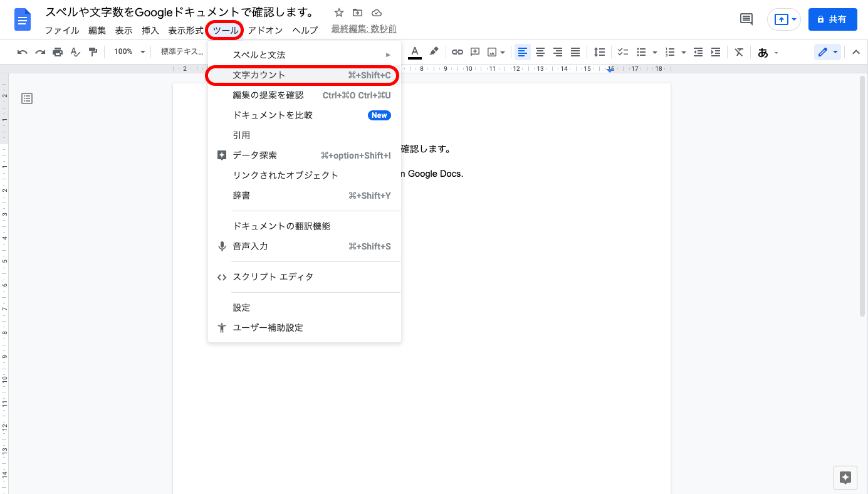Click the ツール menu
Image resolution: width=868 pixels, height=494 pixels.
point(226,30)
